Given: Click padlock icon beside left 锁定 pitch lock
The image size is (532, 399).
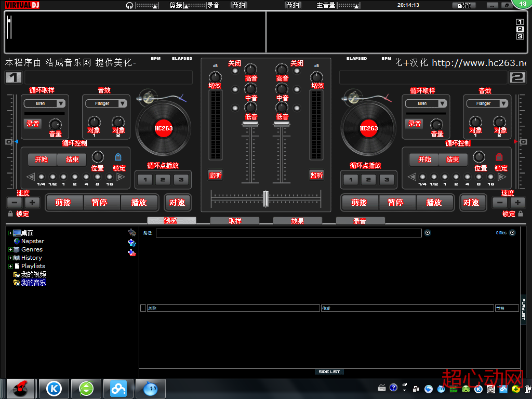Looking at the screenshot, I should 10,214.
